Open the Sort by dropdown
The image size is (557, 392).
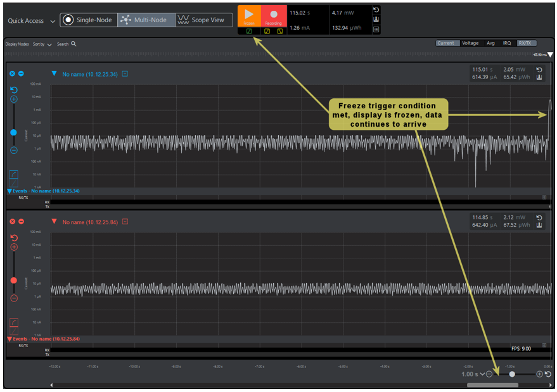click(x=42, y=44)
